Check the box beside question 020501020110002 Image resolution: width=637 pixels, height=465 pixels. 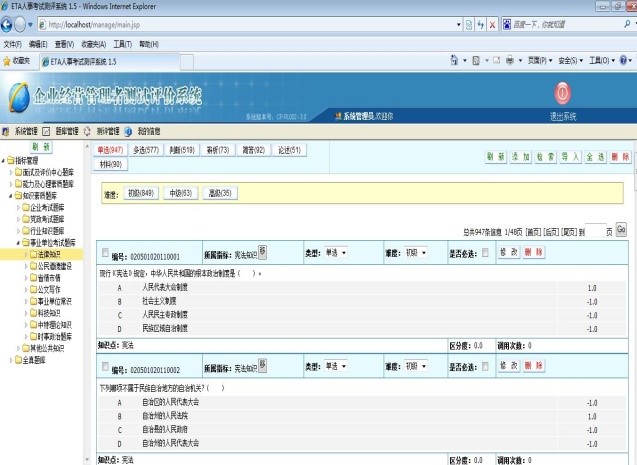pos(105,366)
